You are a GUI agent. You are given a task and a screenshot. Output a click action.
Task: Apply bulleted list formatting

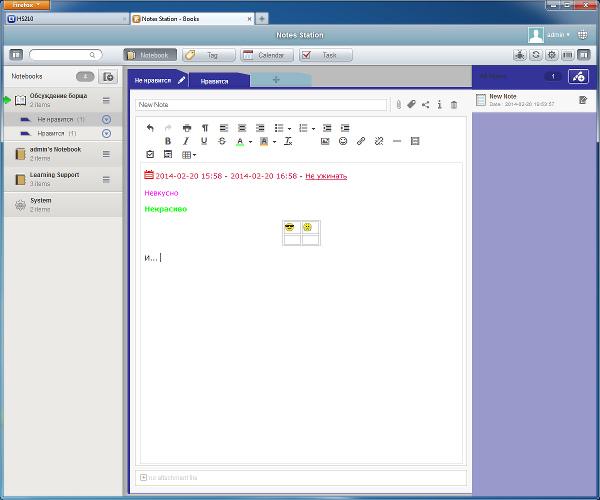(x=279, y=128)
